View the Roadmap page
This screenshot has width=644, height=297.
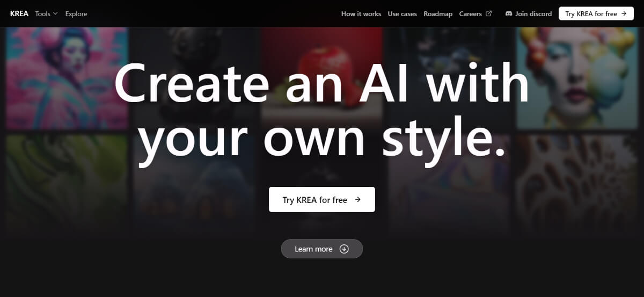click(x=438, y=14)
